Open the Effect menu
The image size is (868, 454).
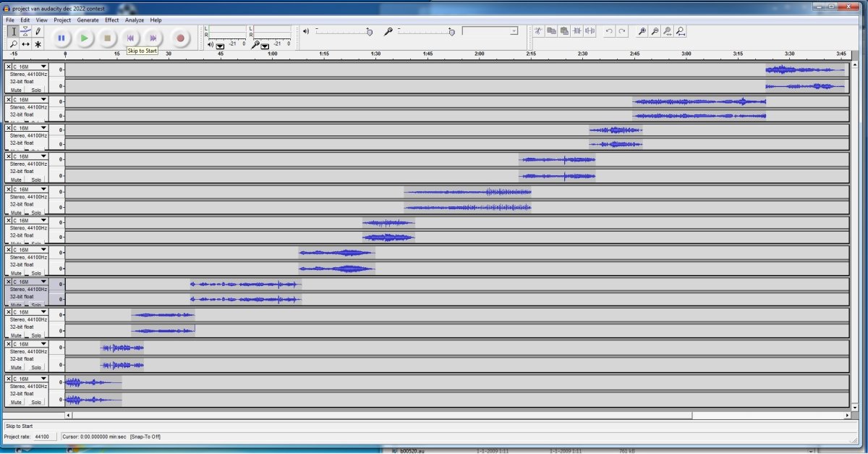112,20
